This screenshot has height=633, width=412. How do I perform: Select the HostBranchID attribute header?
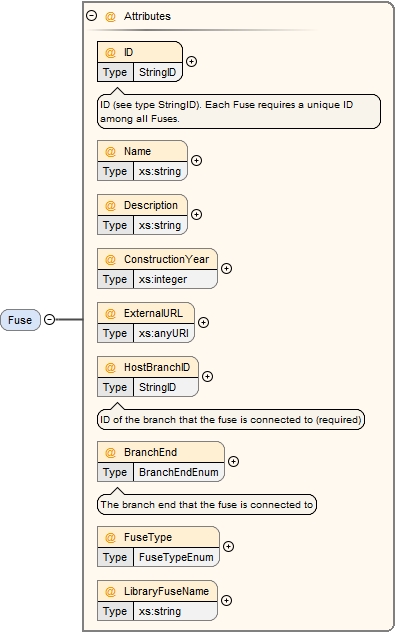148,367
